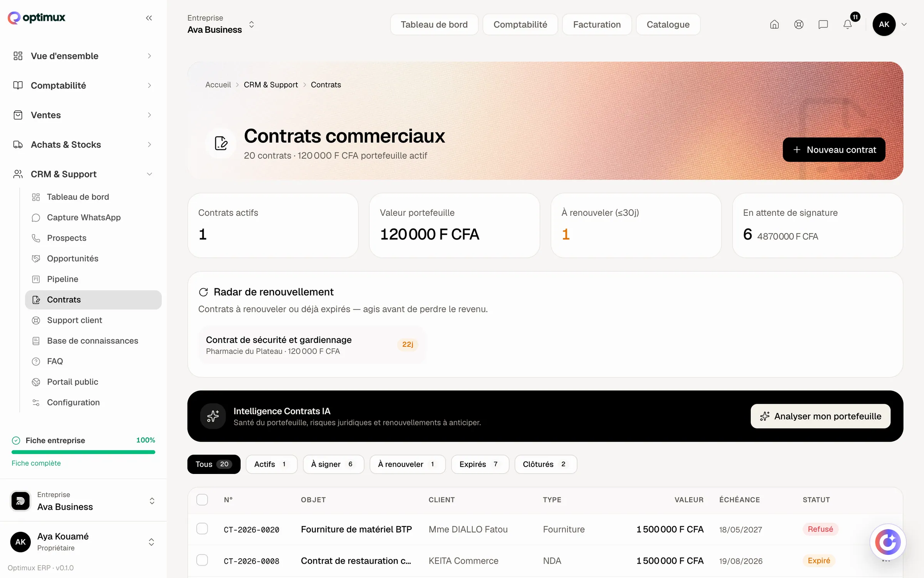This screenshot has width=924, height=578.
Task: Follow the CRM & Support breadcrumb link
Action: [x=271, y=85]
